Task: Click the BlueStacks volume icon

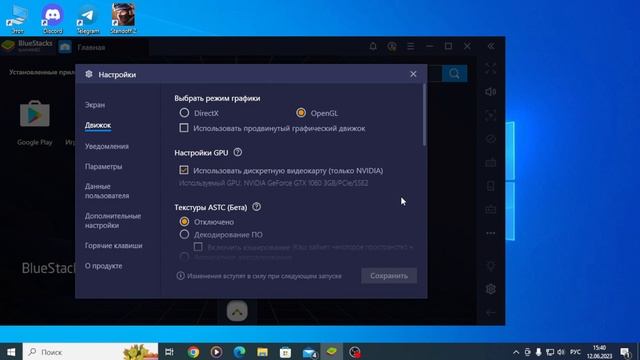Action: pyautogui.click(x=491, y=92)
